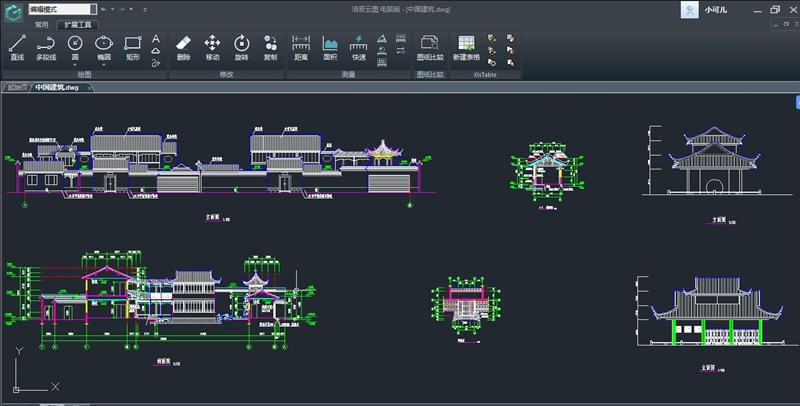Viewport: 800px width, 406px height.
Task: Pick the 移动 (Move) tool
Action: [x=212, y=47]
